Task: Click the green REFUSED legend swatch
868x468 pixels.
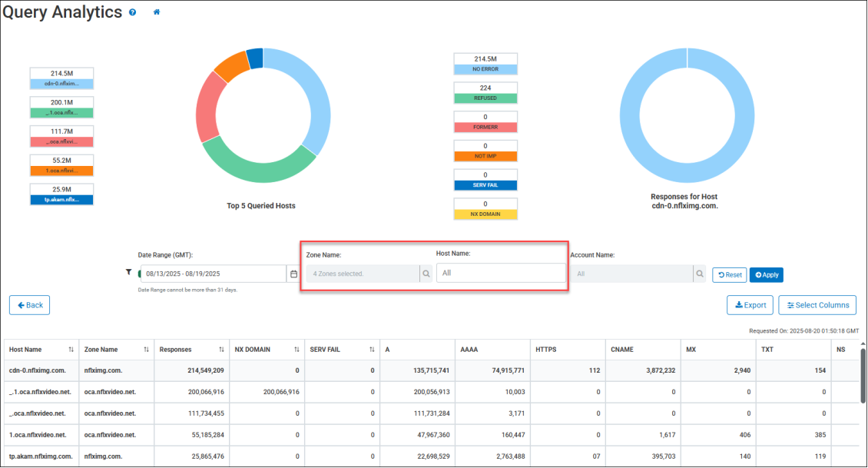Action: pyautogui.click(x=485, y=98)
